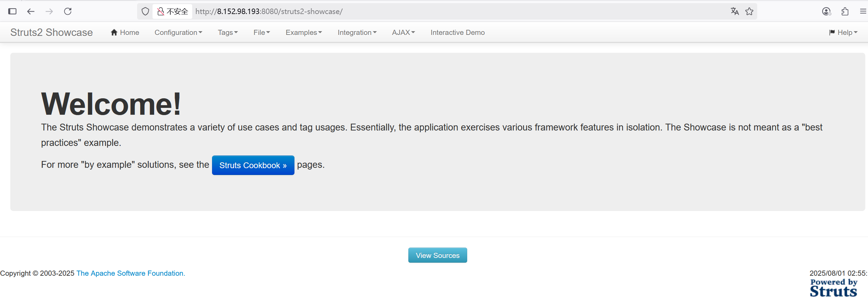Toggle the browser sidebar panel icon
This screenshot has width=868, height=299.
(x=12, y=11)
